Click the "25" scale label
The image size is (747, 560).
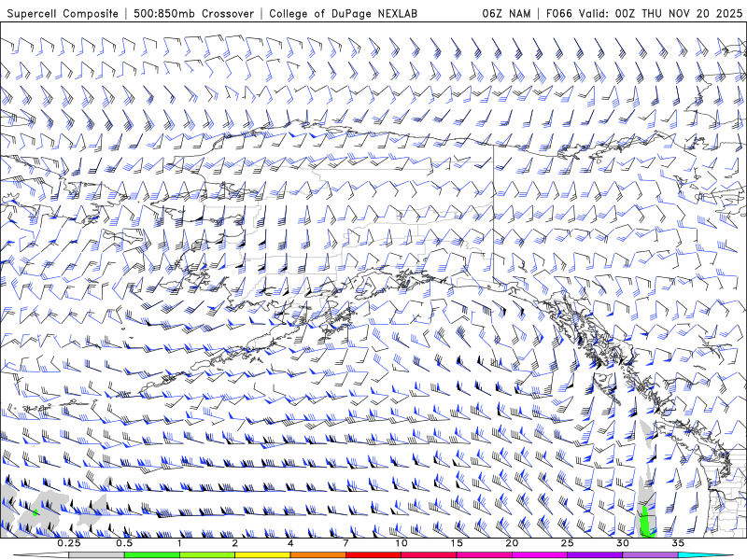point(567,543)
